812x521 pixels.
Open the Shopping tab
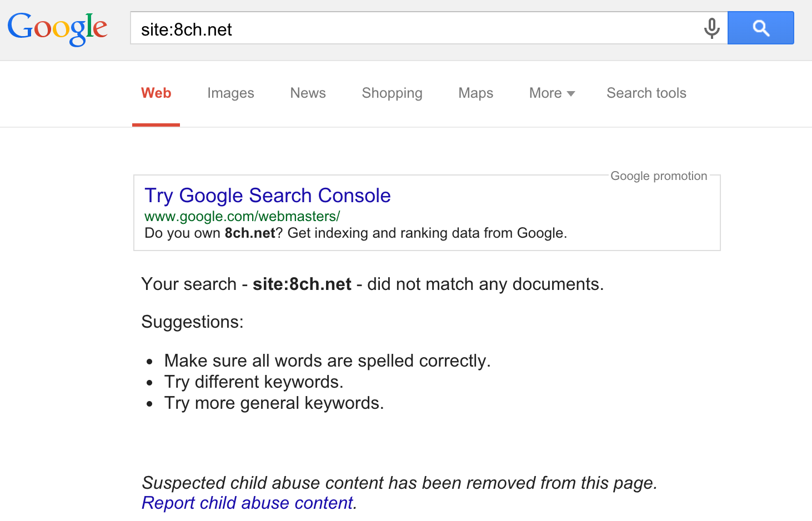pyautogui.click(x=392, y=93)
